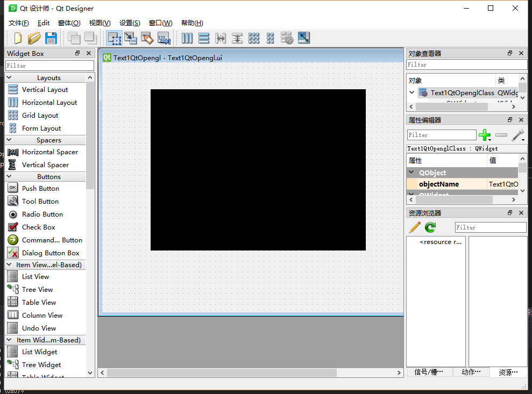Image resolution: width=532 pixels, height=394 pixels.
Task: Switch to Edit Tab Order mode
Action: (x=164, y=38)
